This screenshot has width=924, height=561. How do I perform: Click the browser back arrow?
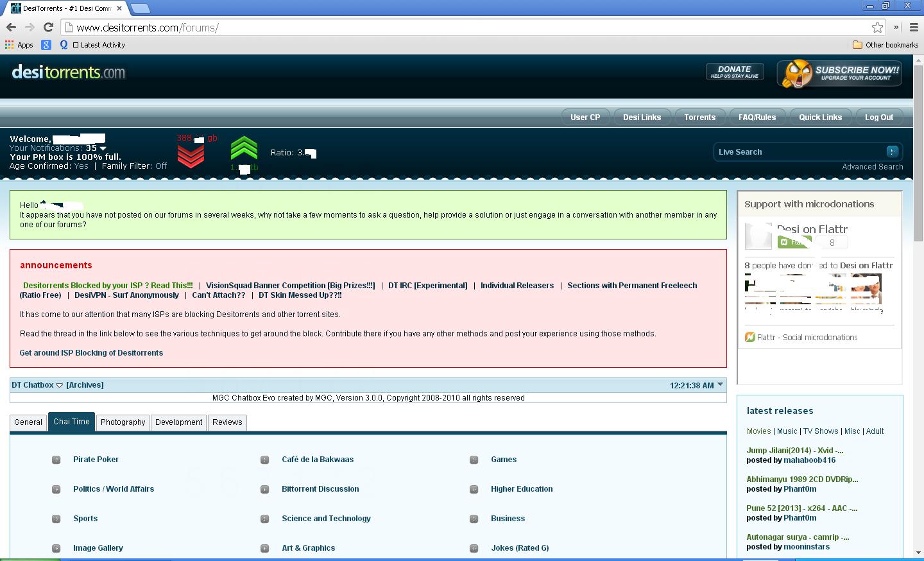(11, 27)
